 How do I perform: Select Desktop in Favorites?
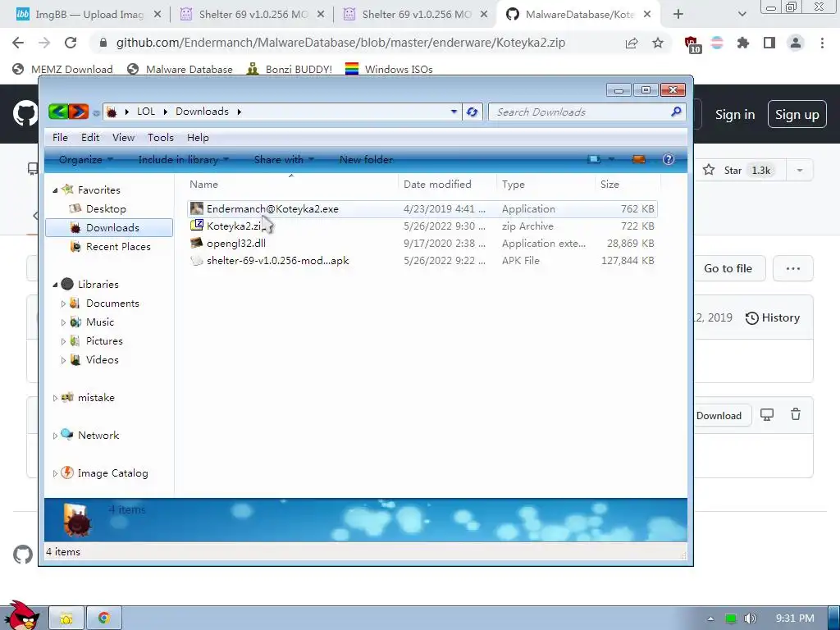tap(106, 209)
